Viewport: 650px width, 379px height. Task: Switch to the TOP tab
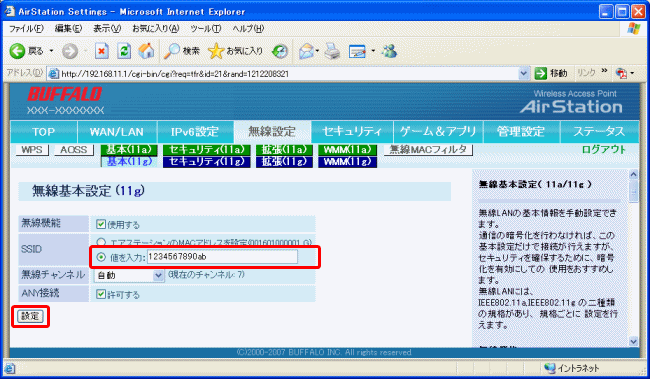coord(44,132)
